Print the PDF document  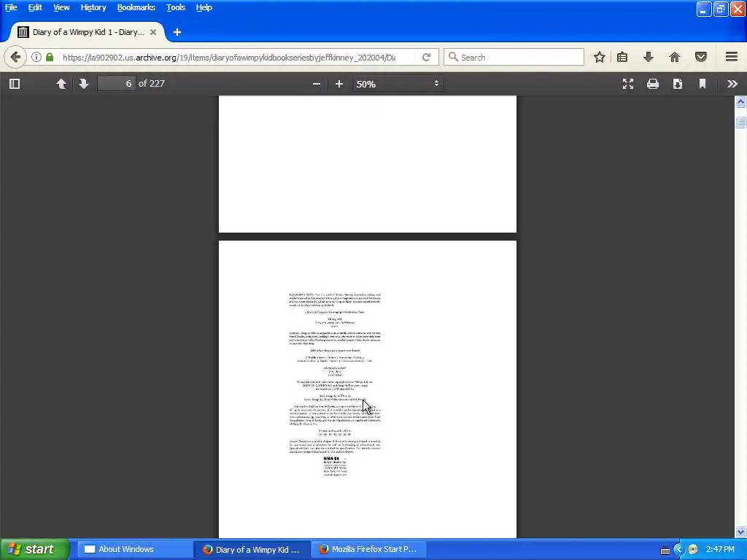click(x=653, y=84)
